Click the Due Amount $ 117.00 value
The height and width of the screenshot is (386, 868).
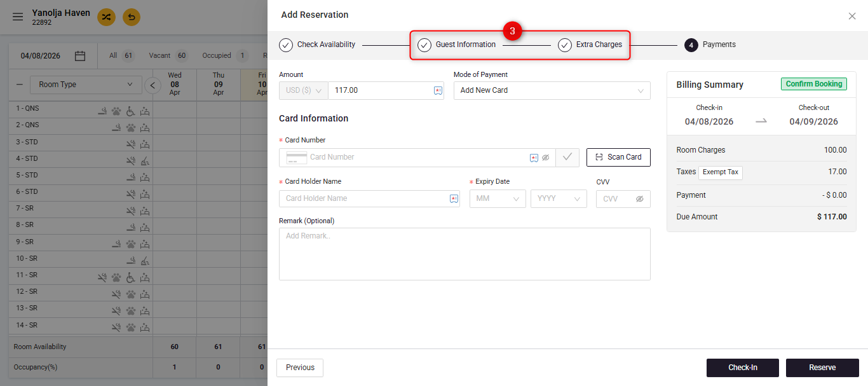(832, 217)
